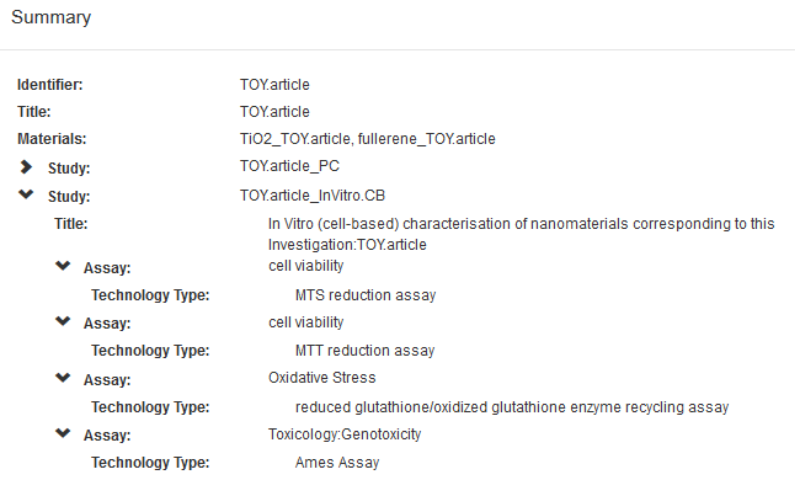
Task: Click the Summary heading
Action: coord(50,18)
